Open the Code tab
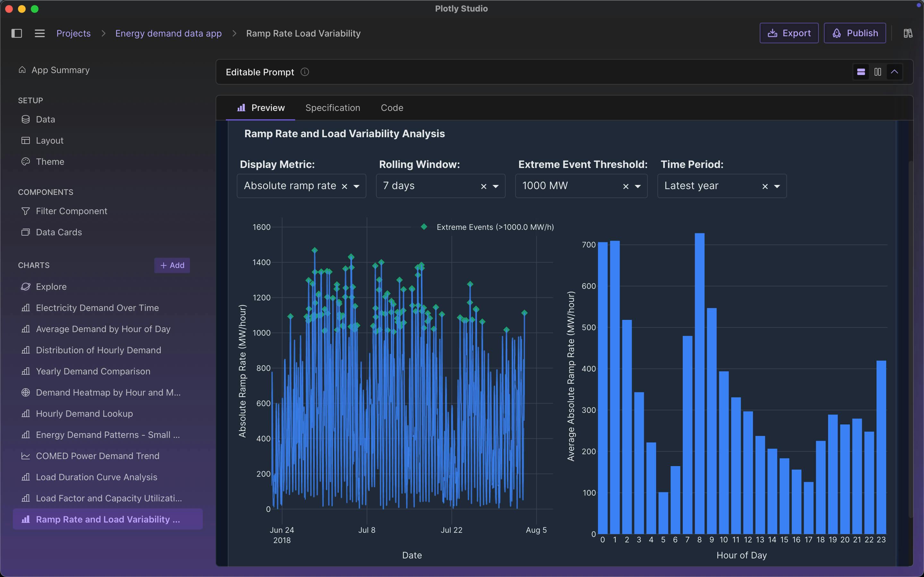This screenshot has height=577, width=924. point(392,108)
